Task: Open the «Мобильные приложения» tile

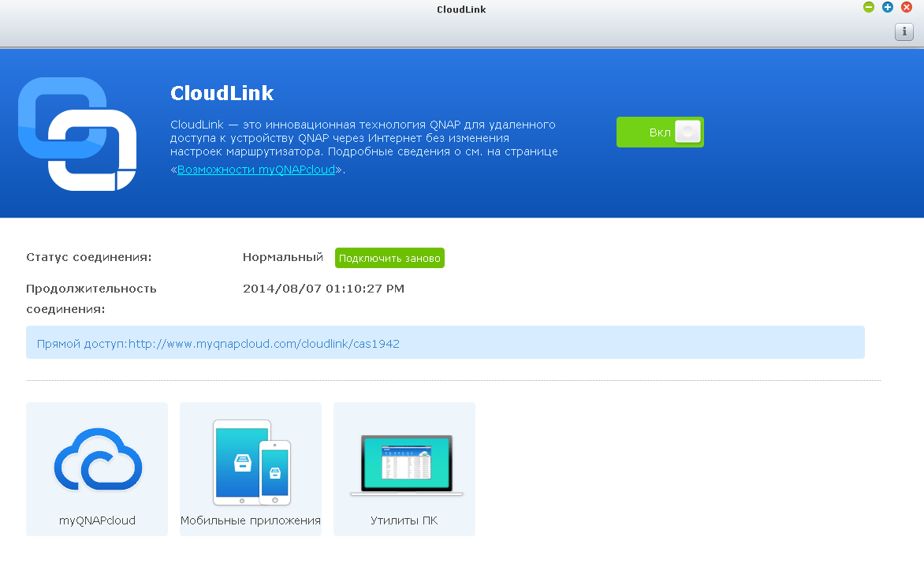Action: click(251, 469)
